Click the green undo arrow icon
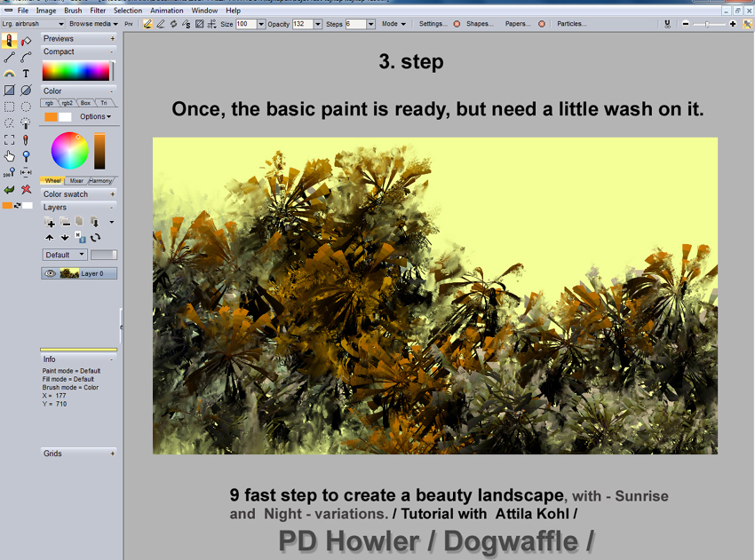 coord(9,189)
